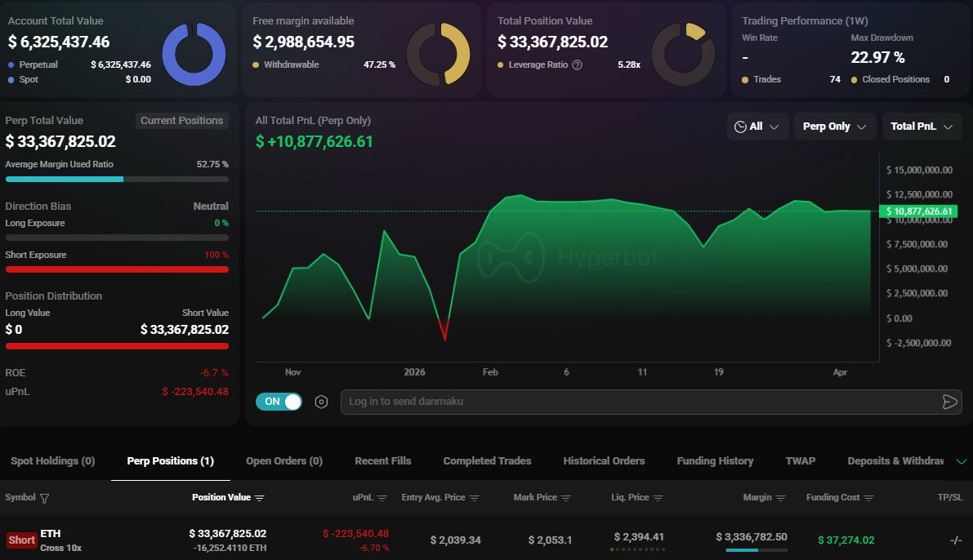
Task: Click the red Short badge on ETH row
Action: (x=22, y=540)
